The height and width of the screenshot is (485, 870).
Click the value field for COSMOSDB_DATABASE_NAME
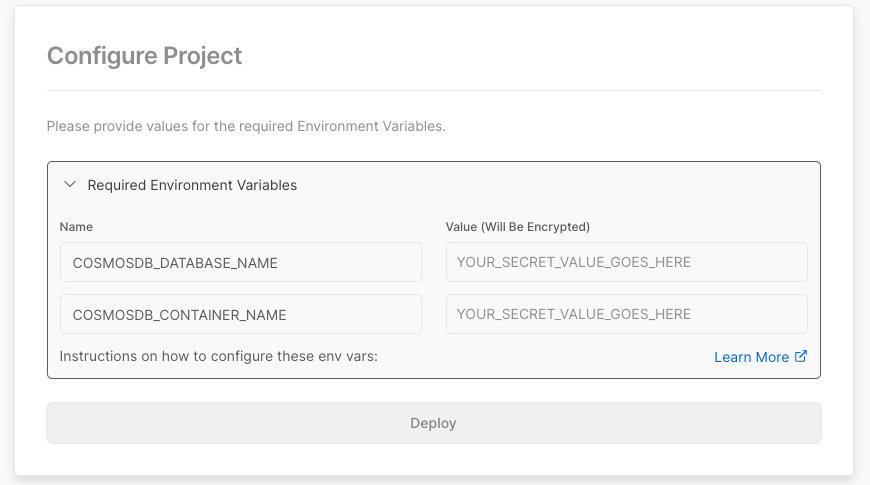[x=626, y=263]
